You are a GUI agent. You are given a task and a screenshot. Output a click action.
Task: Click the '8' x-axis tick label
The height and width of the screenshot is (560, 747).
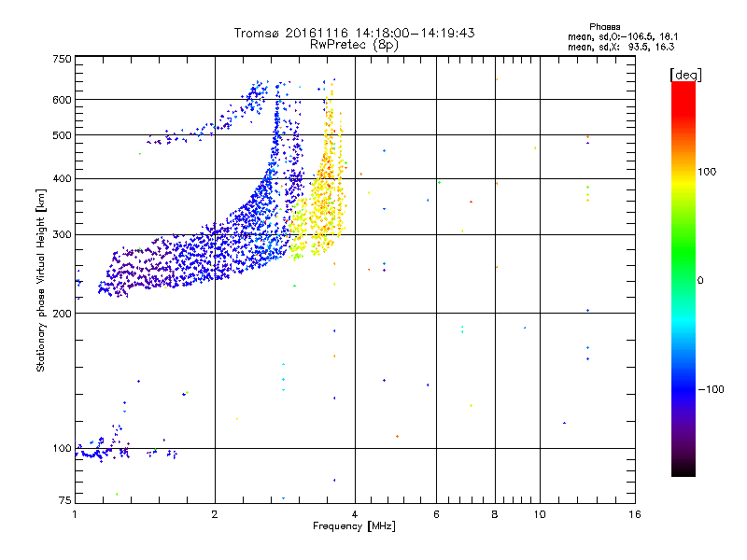pos(495,514)
